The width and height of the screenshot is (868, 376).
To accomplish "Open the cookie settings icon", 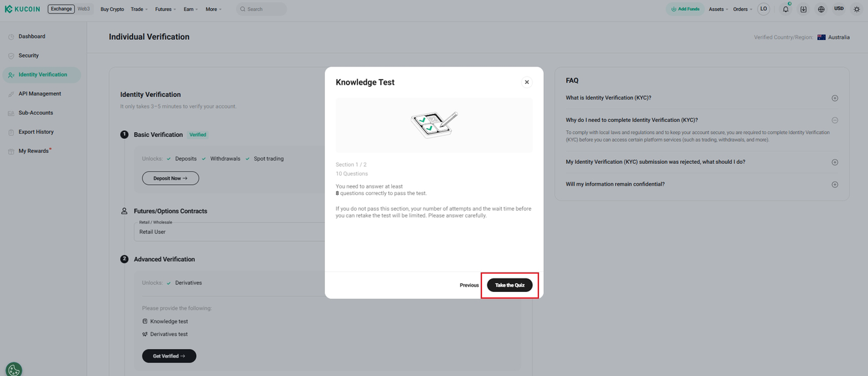I will coord(14,369).
